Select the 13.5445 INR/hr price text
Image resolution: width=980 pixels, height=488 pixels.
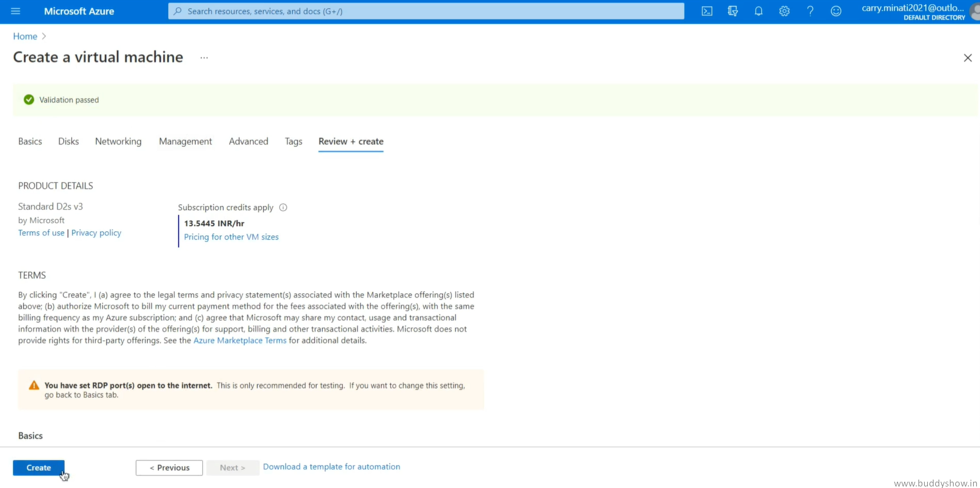[214, 224]
